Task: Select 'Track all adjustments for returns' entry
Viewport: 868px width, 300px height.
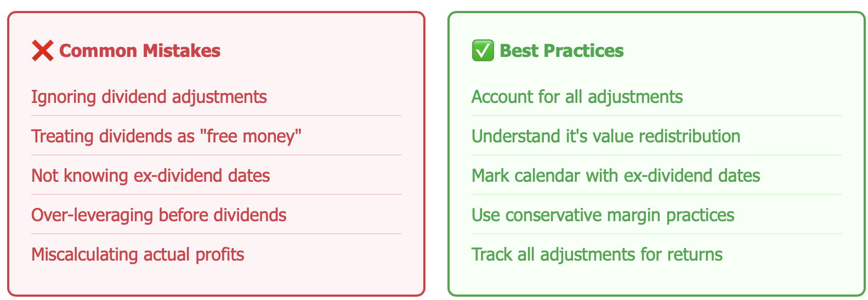Action: (x=597, y=255)
